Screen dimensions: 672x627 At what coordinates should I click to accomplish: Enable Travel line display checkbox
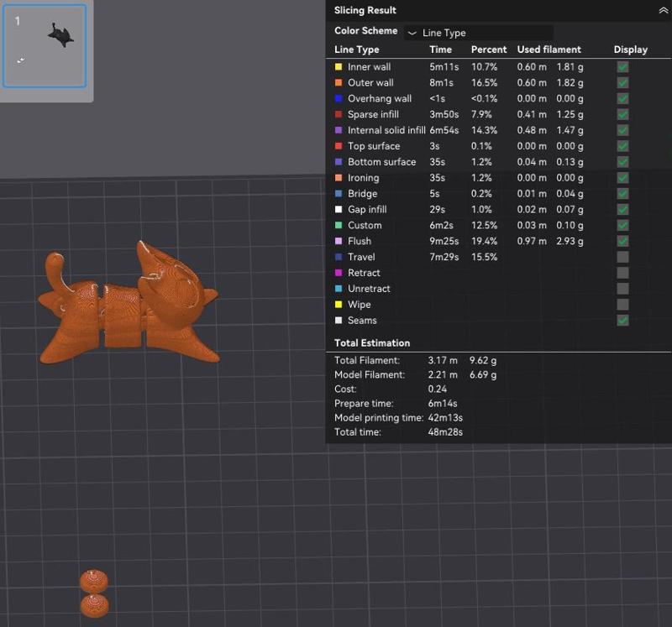(x=622, y=257)
